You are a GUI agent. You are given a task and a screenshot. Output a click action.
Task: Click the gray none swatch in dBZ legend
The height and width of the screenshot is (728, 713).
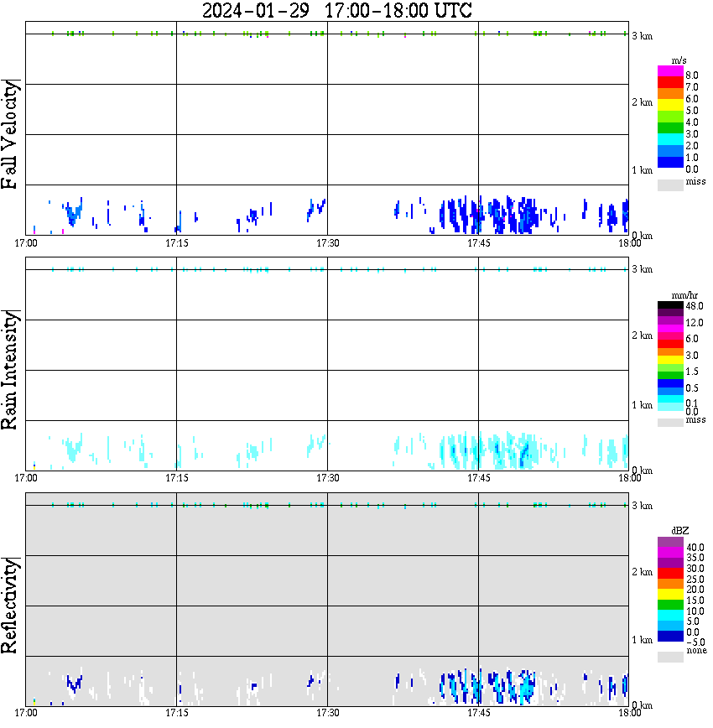(670, 657)
